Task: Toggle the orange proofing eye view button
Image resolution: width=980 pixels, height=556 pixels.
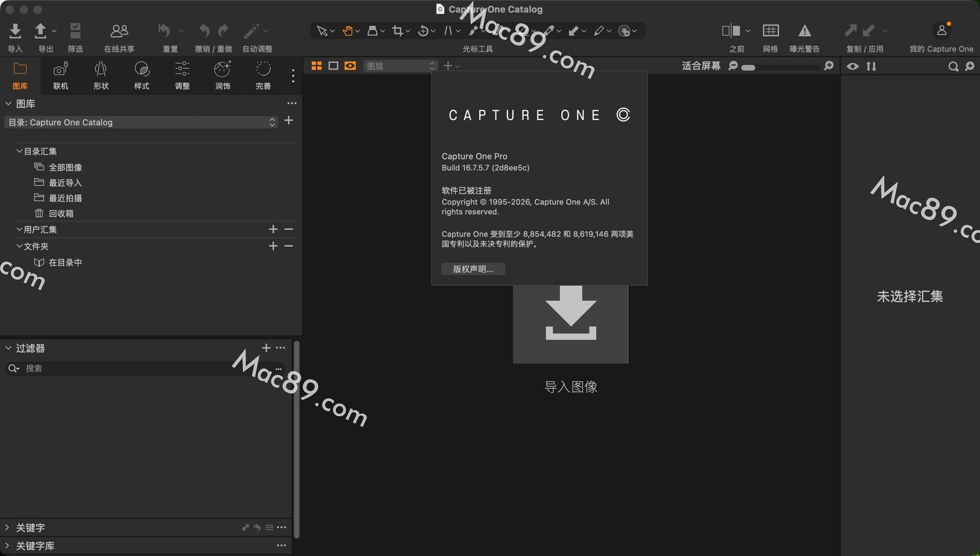Action: coord(350,66)
